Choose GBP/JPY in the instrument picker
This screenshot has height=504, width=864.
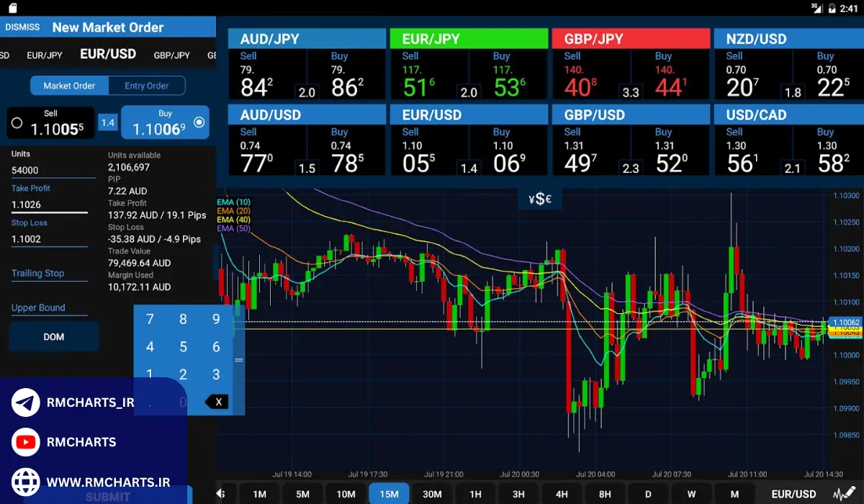172,55
